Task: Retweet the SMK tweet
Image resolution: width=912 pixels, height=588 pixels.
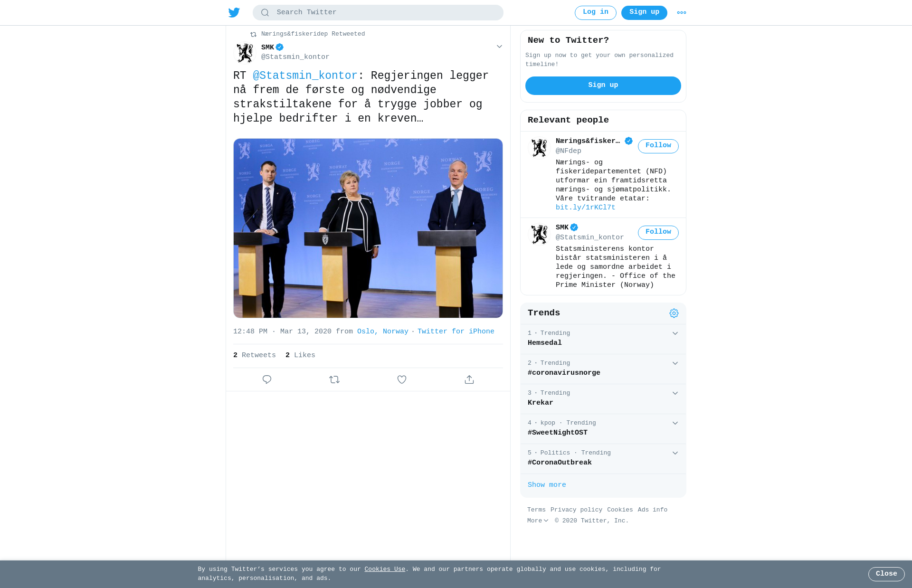Action: 334,379
